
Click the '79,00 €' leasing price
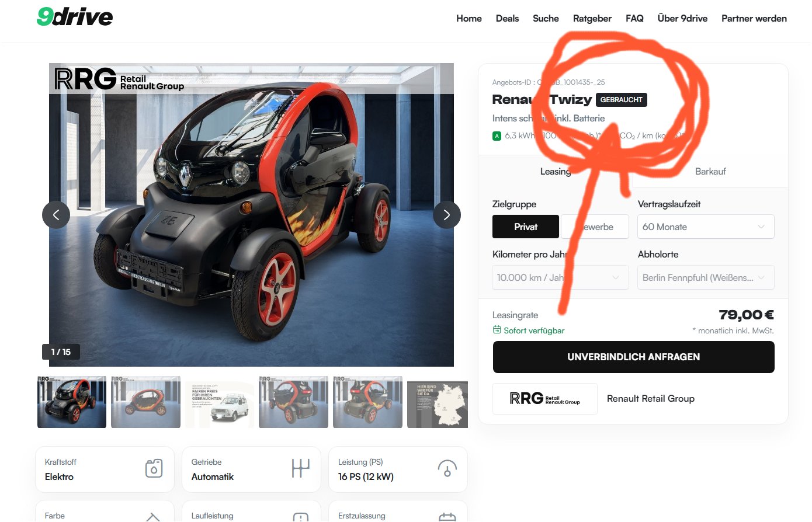coord(747,315)
